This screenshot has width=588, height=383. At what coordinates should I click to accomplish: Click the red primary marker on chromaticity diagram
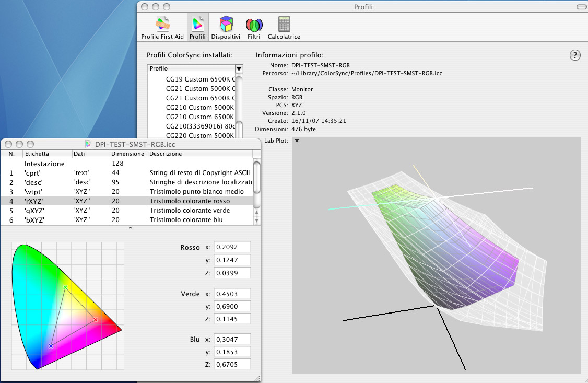coord(95,320)
